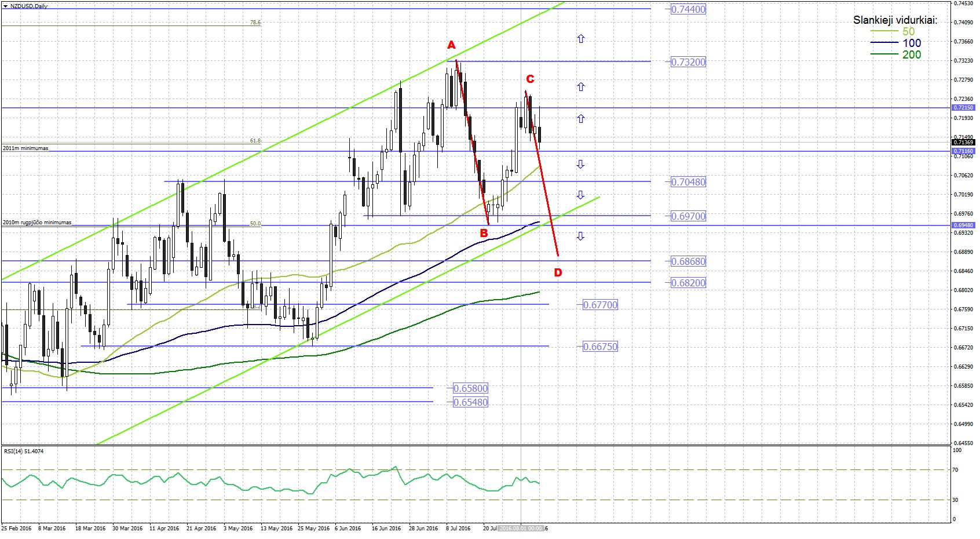
Task: Click the 0.68680 price level label
Action: pos(688,261)
